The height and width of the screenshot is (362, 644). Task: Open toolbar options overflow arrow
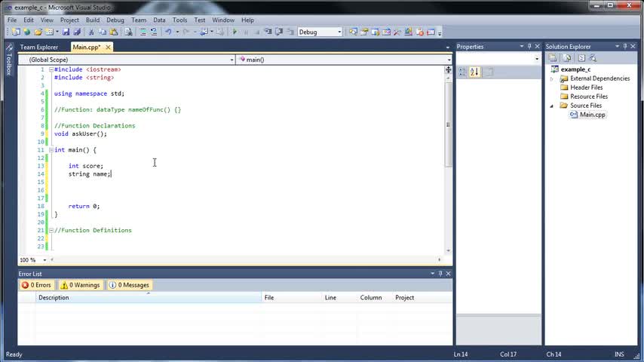click(440, 33)
